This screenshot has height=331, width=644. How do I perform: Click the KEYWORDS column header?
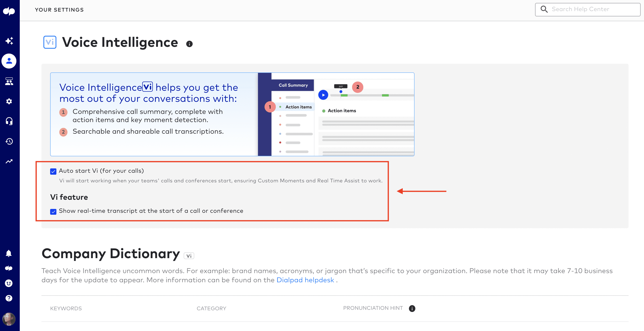(66, 309)
